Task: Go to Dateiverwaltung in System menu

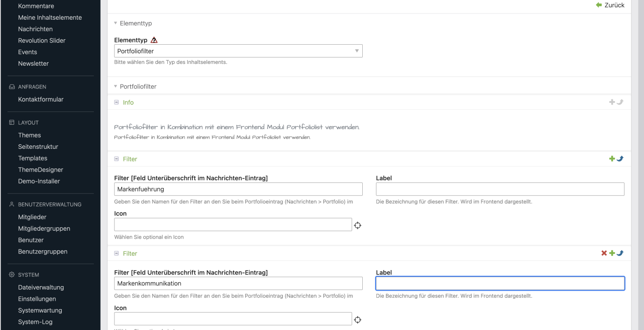Action: 41,288
